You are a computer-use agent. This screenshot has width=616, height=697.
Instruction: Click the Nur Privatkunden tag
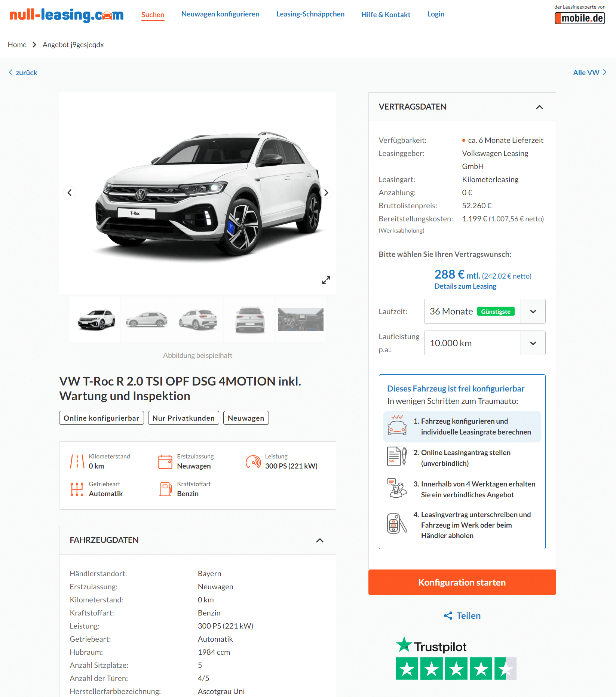[x=184, y=418]
